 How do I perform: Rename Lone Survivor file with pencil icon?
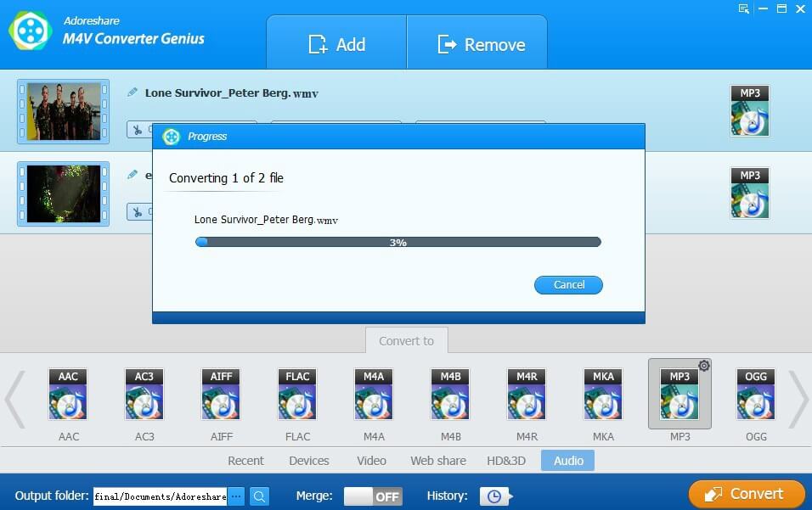coord(133,92)
